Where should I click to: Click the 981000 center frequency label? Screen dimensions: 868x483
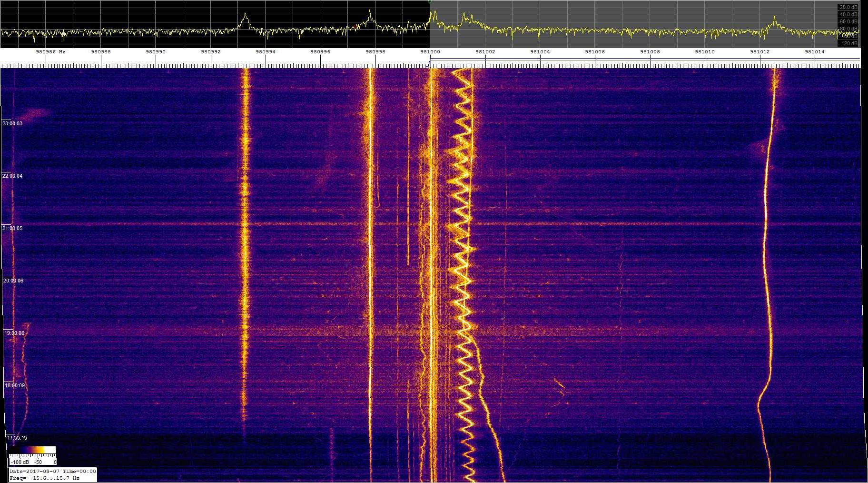[430, 51]
